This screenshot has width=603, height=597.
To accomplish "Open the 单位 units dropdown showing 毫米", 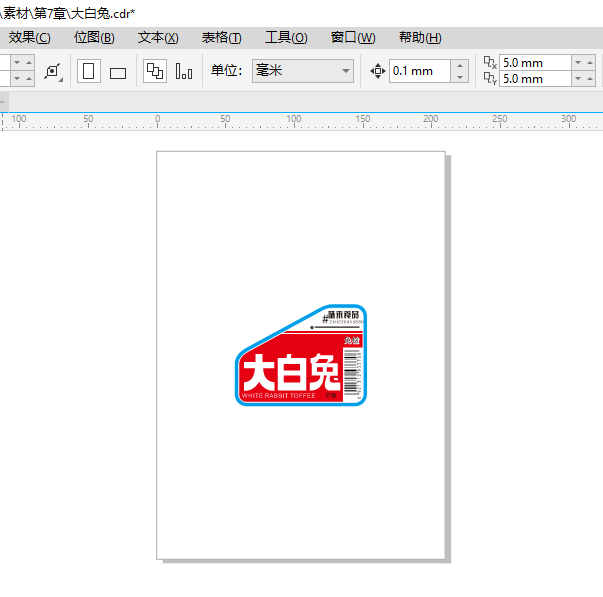I will tap(303, 71).
